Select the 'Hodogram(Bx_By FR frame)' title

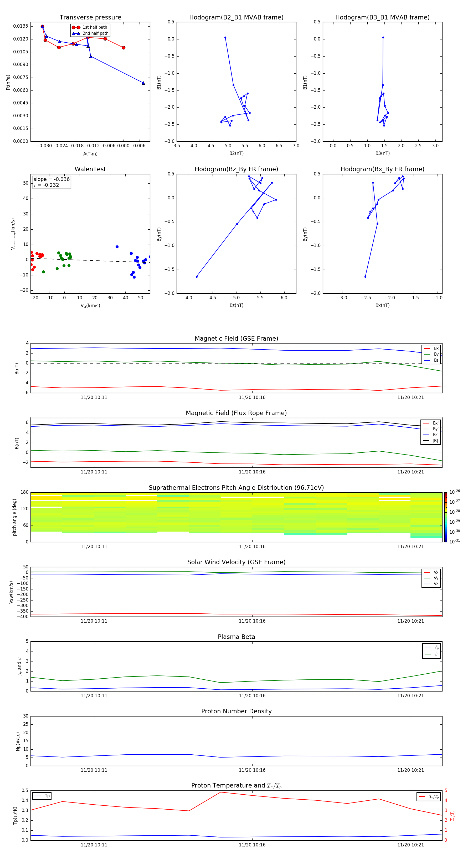pos(382,169)
